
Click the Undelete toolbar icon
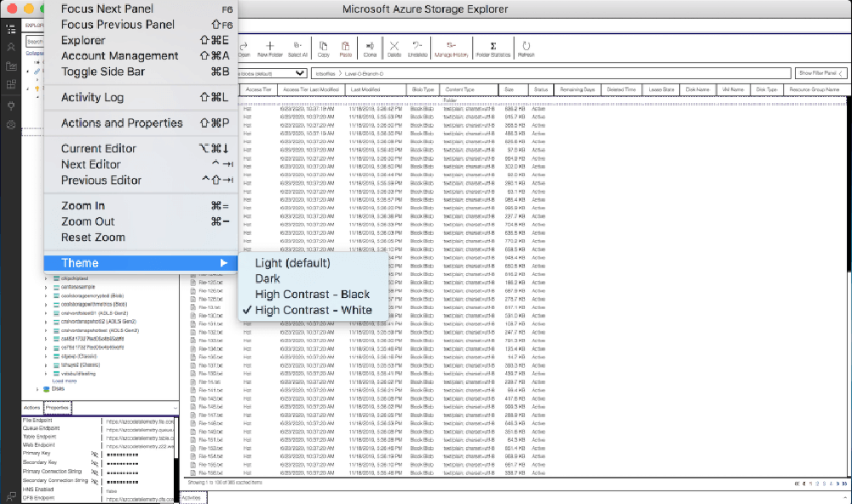coord(417,49)
